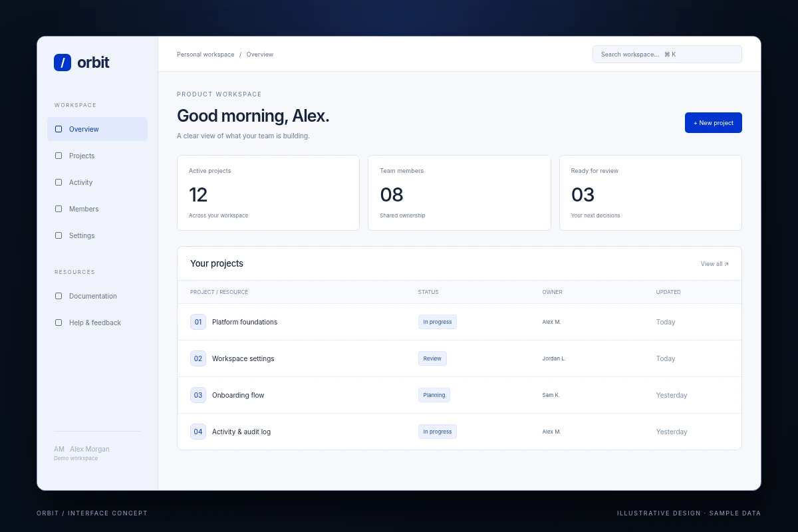Viewport: 798px width, 532px height.
Task: Open the Overview section
Action: pos(97,129)
